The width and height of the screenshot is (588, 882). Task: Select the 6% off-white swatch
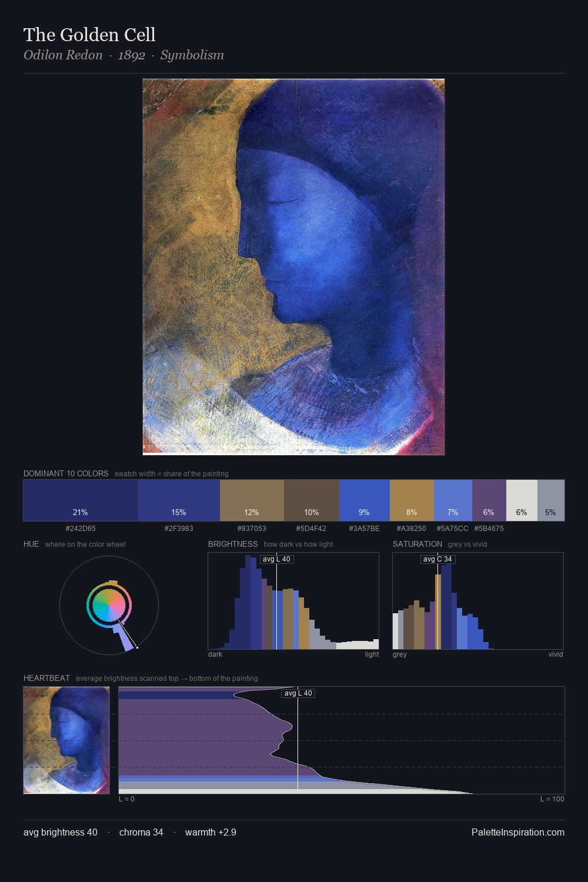522,500
